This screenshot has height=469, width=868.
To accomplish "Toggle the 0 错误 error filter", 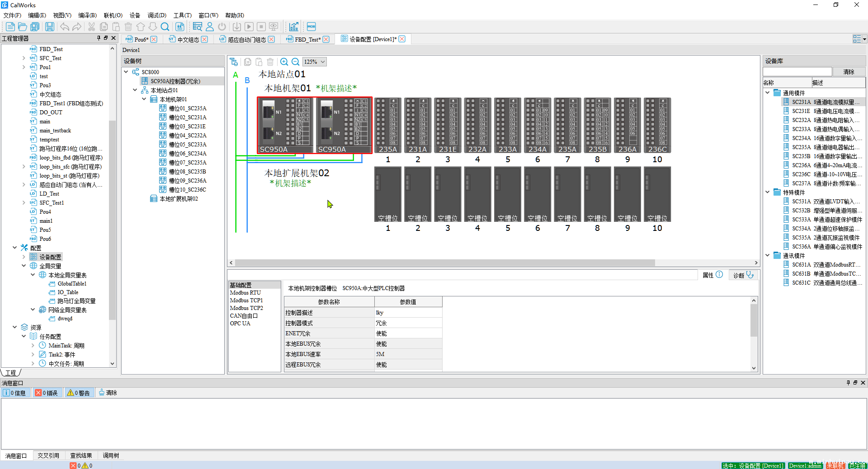I will 47,393.
